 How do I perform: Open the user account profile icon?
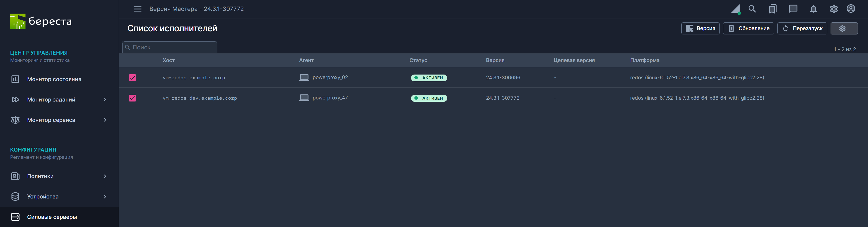click(851, 9)
